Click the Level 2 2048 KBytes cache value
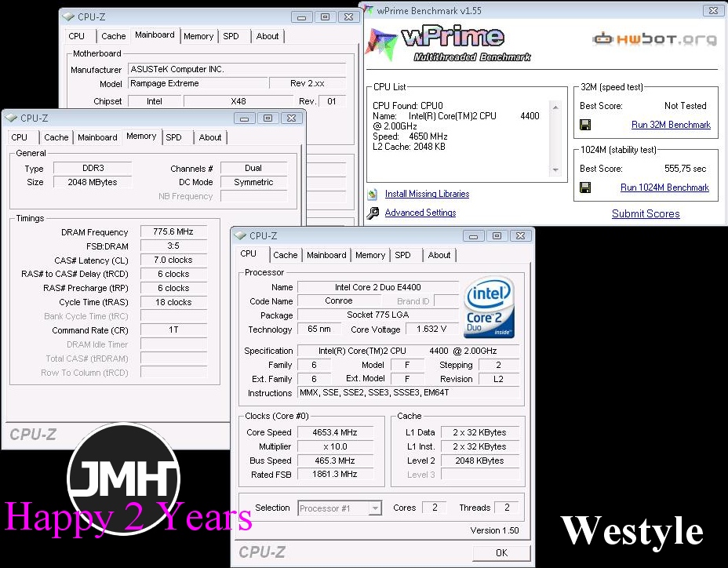Screen dimensions: 728x568 (479, 461)
